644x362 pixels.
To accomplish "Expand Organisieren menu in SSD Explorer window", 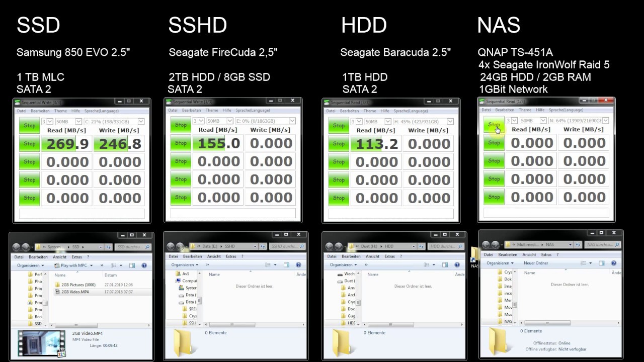I will coord(30,265).
